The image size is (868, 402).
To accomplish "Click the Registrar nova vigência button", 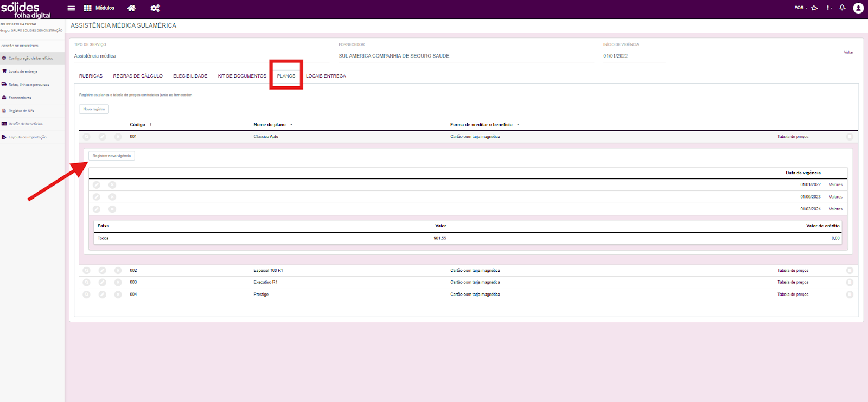I will point(112,156).
